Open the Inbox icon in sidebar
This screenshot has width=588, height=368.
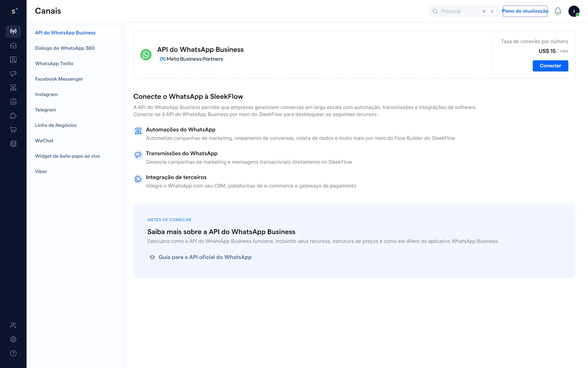13,46
